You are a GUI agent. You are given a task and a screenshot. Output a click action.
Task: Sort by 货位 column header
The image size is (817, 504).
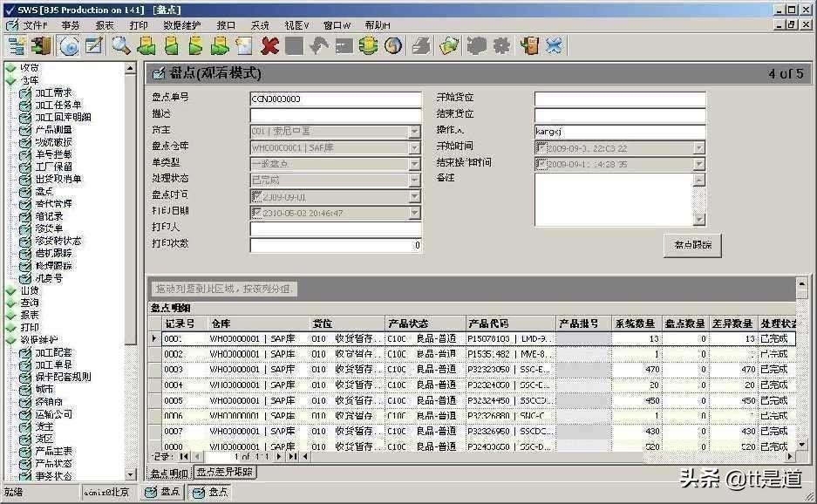346,324
